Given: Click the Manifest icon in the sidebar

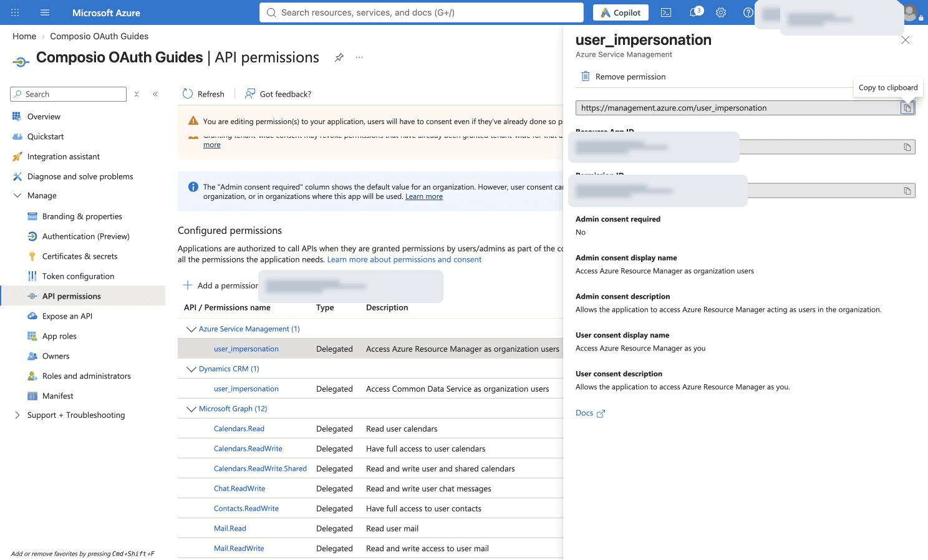Looking at the screenshot, I should coord(32,396).
